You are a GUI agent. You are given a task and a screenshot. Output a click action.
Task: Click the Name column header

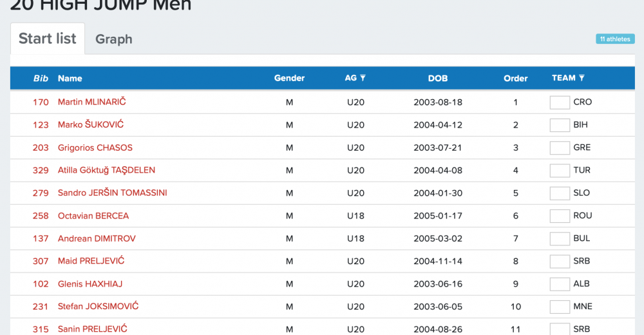[70, 79]
